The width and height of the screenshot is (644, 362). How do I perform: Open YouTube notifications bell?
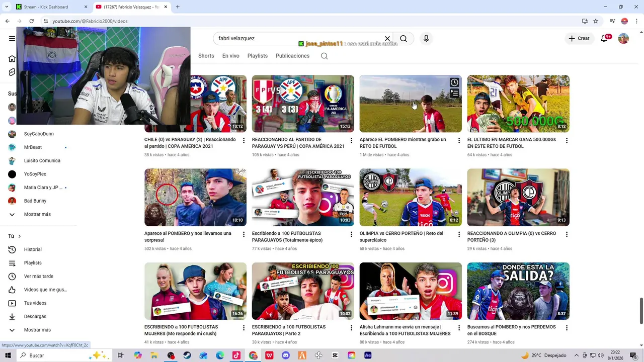click(x=604, y=39)
